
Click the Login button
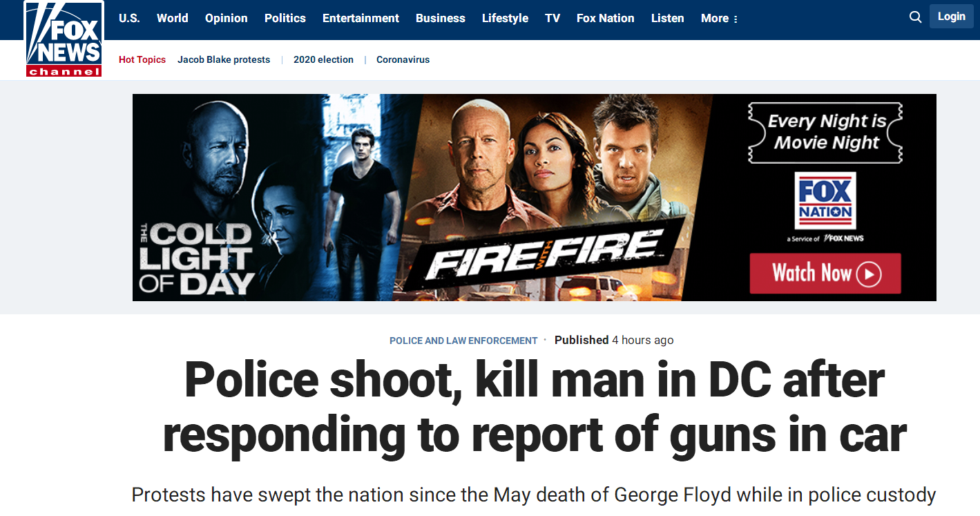pyautogui.click(x=951, y=17)
